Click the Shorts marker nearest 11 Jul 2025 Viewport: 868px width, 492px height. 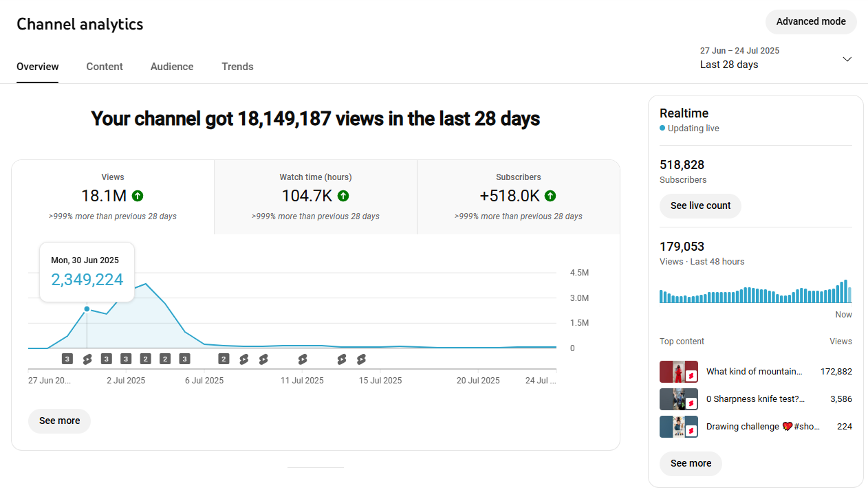coord(303,359)
